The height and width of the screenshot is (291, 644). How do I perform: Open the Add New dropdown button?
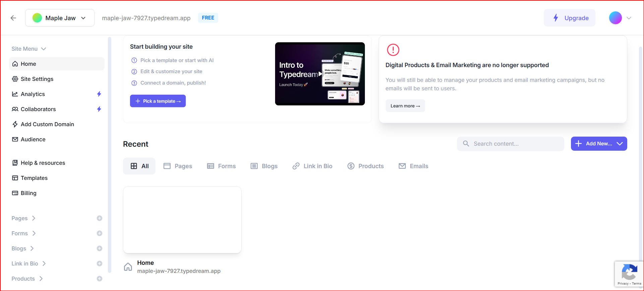[x=599, y=144]
